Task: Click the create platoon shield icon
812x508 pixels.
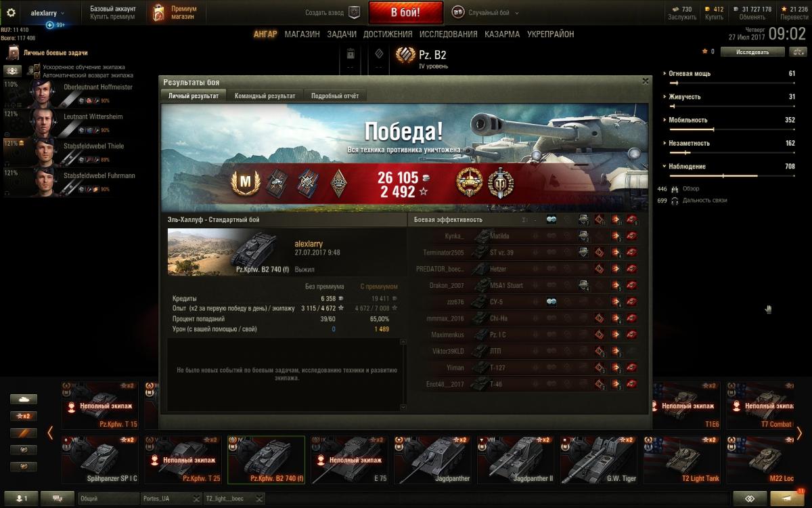Action: (354, 12)
